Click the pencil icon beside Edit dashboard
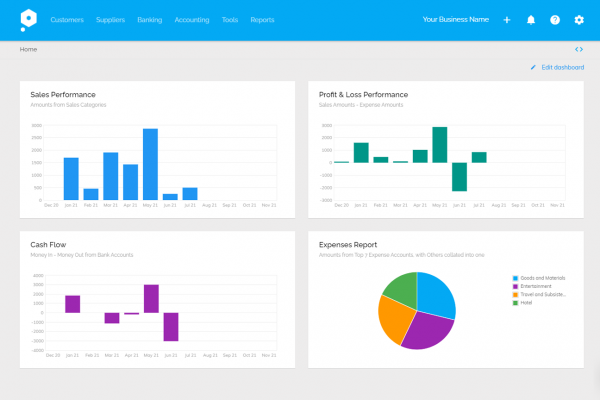This screenshot has width=600, height=400. (534, 67)
